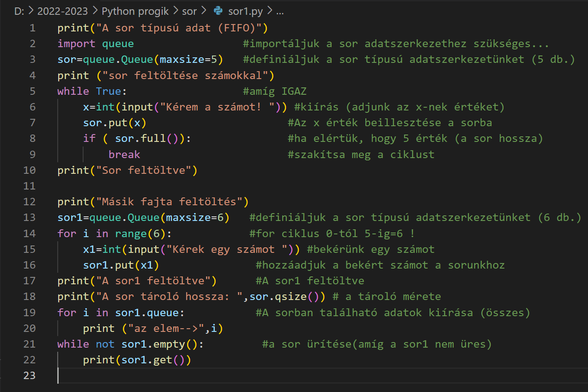Screen dimensions: 588x392
Task: Click line number 12 in the gutter
Action: tap(30, 202)
